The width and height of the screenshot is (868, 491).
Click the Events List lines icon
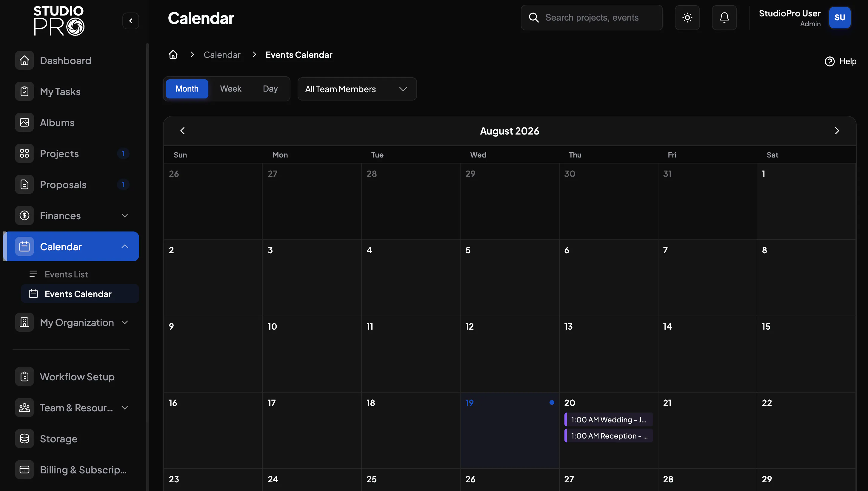33,274
